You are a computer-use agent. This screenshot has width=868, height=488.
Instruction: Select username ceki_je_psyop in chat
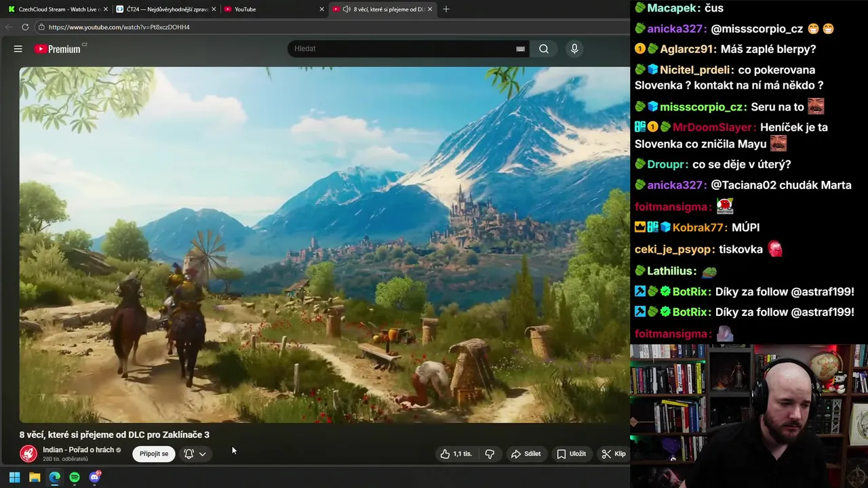pos(673,249)
